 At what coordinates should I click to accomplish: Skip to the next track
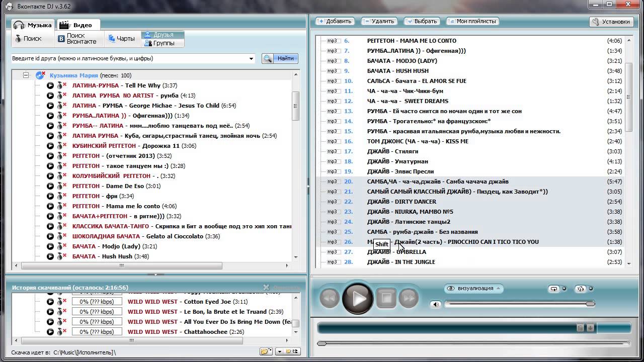click(409, 299)
